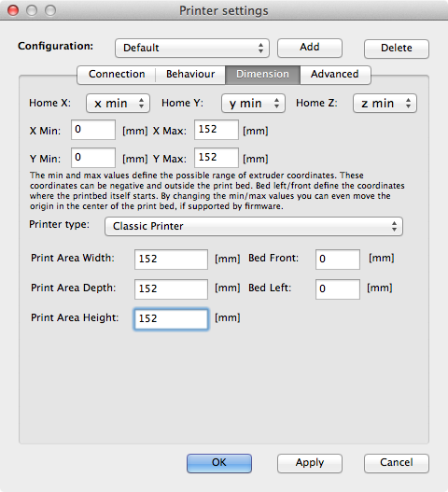448x492 pixels.
Task: Click the X Max input field
Action: point(217,130)
